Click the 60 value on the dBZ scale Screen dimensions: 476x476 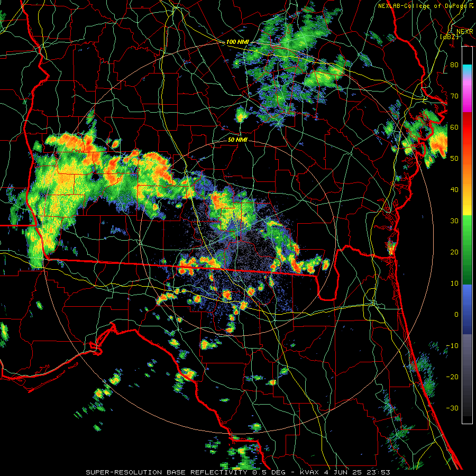[454, 127]
